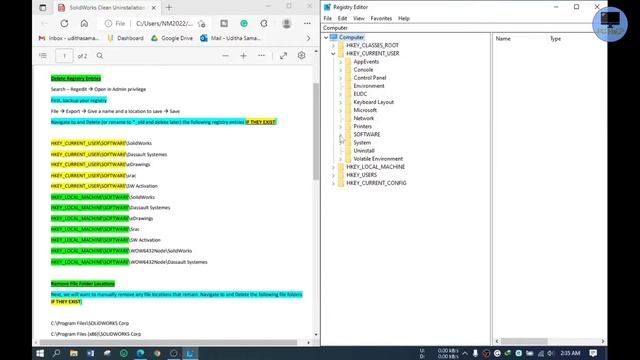Select the Microsoft registry key

tap(365, 110)
